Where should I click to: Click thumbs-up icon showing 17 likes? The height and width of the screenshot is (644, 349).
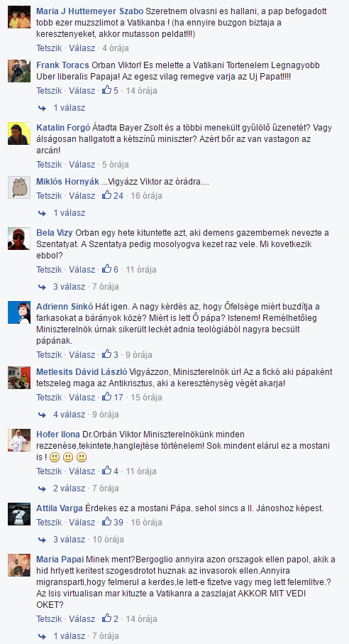(106, 397)
